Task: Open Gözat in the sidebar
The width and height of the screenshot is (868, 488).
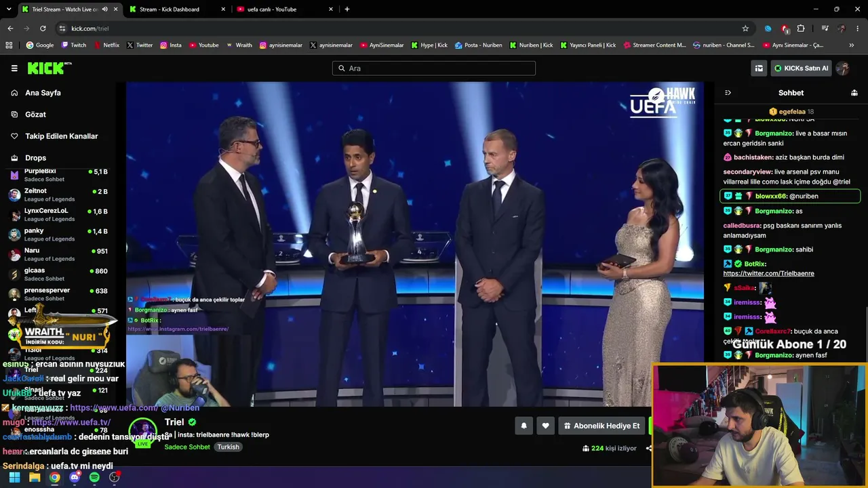Action: (35, 115)
